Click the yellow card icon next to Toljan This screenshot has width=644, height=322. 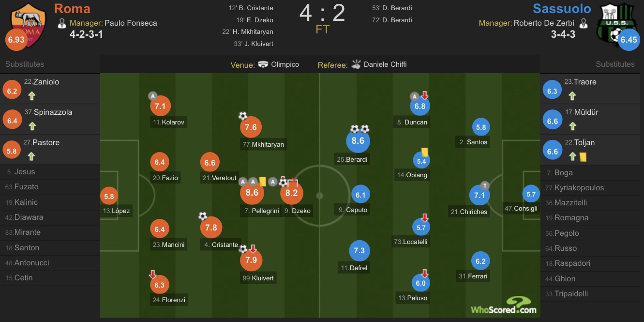(x=583, y=157)
